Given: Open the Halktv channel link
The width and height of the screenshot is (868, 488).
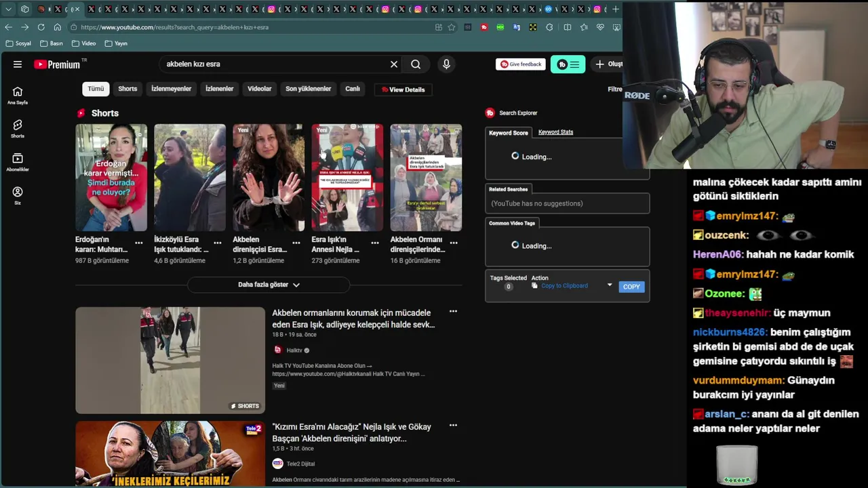Looking at the screenshot, I should (x=294, y=350).
